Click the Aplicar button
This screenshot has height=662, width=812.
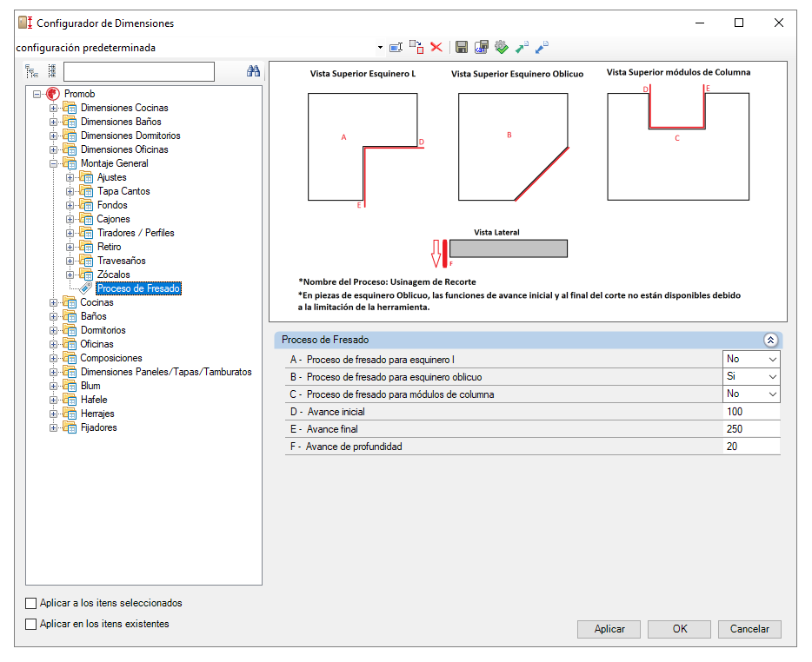pos(609,629)
